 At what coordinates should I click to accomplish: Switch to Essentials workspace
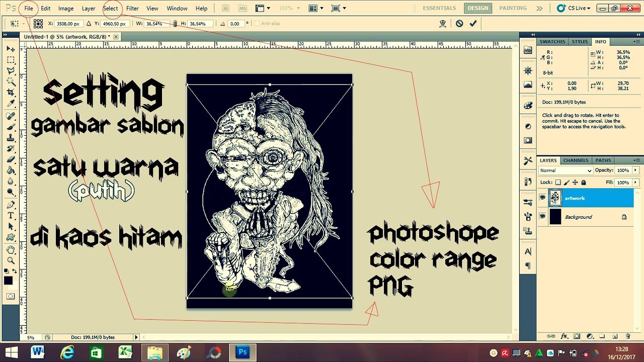point(439,8)
